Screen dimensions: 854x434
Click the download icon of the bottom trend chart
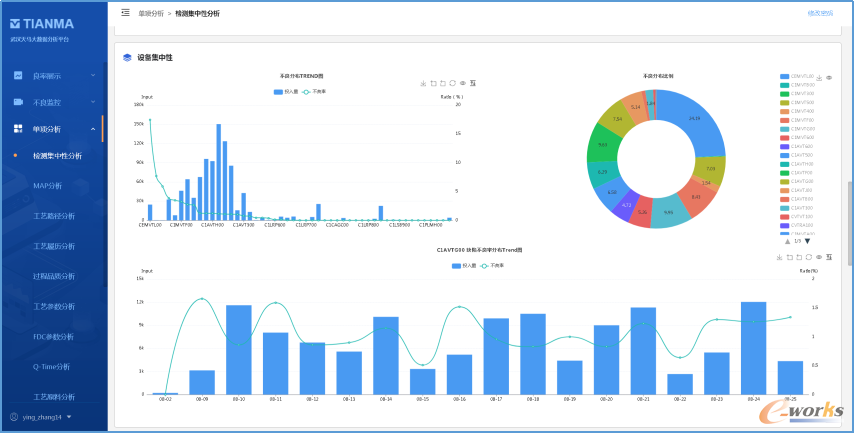[780, 257]
